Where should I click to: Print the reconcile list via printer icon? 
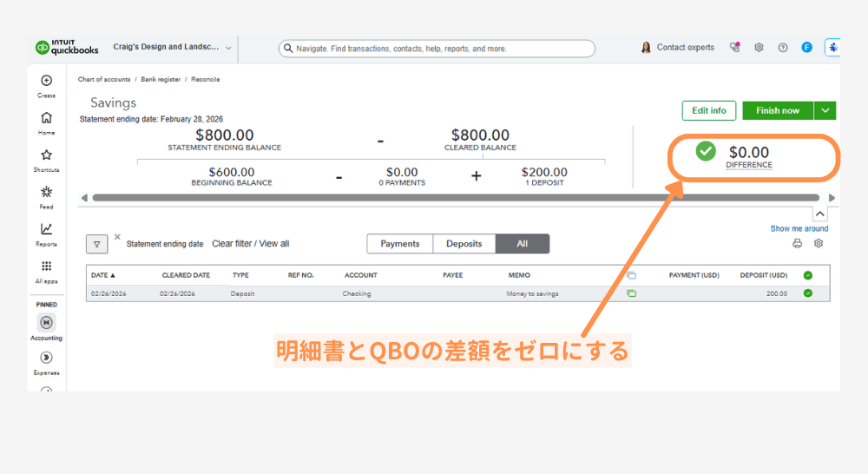point(797,244)
